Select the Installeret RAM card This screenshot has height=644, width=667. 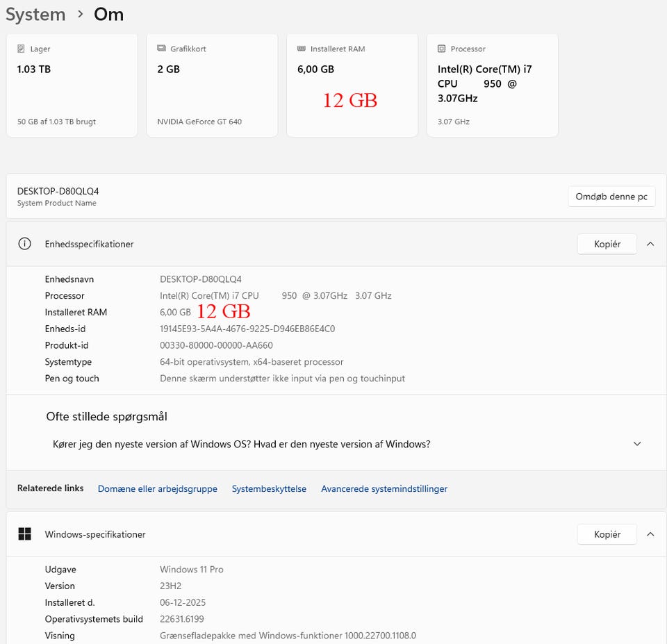(x=352, y=85)
